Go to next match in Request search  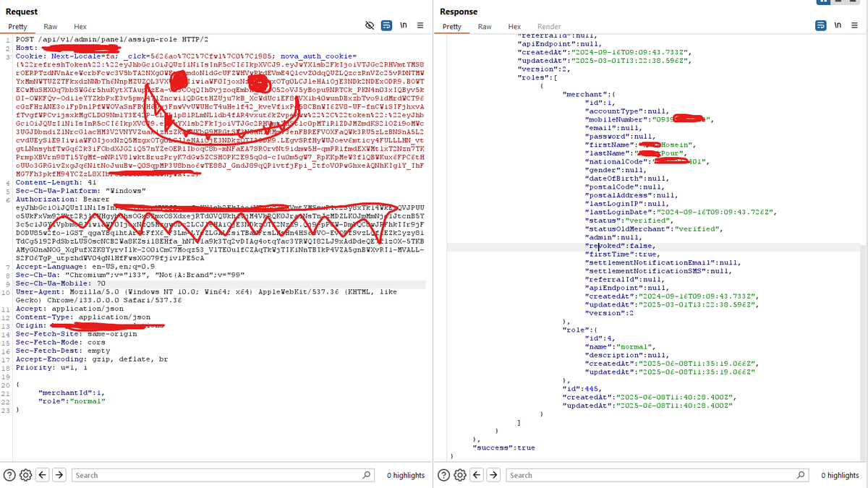pyautogui.click(x=60, y=475)
